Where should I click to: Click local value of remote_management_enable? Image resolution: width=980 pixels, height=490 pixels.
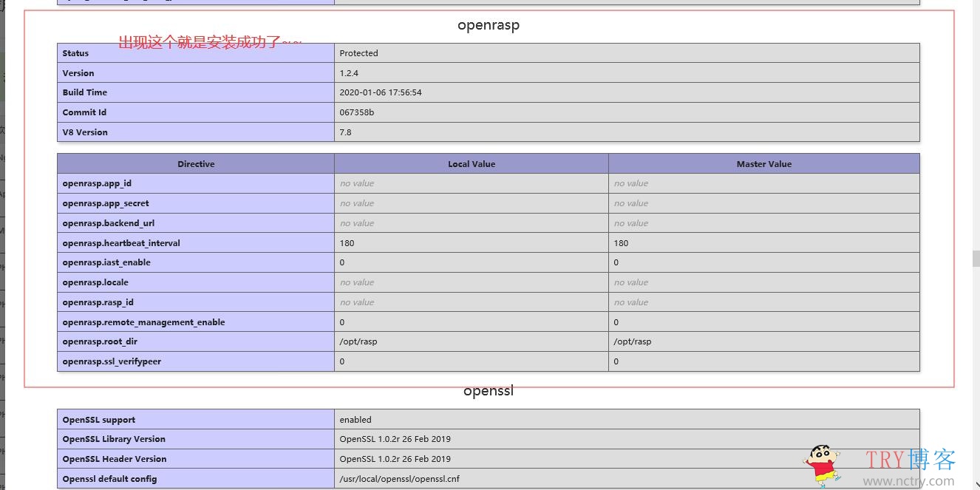342,322
